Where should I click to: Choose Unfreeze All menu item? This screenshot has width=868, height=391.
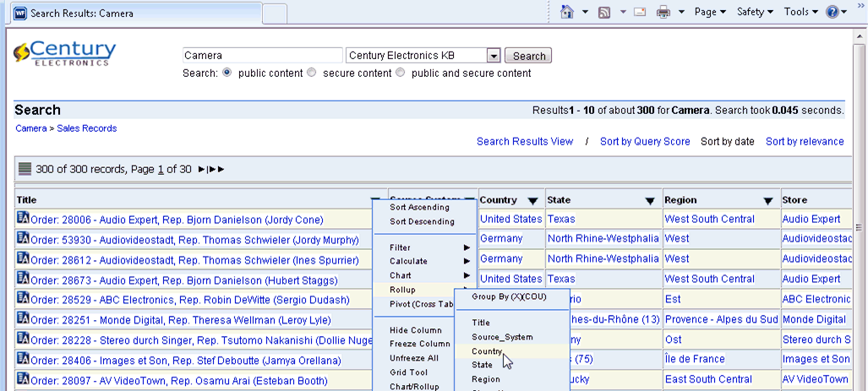(x=414, y=358)
